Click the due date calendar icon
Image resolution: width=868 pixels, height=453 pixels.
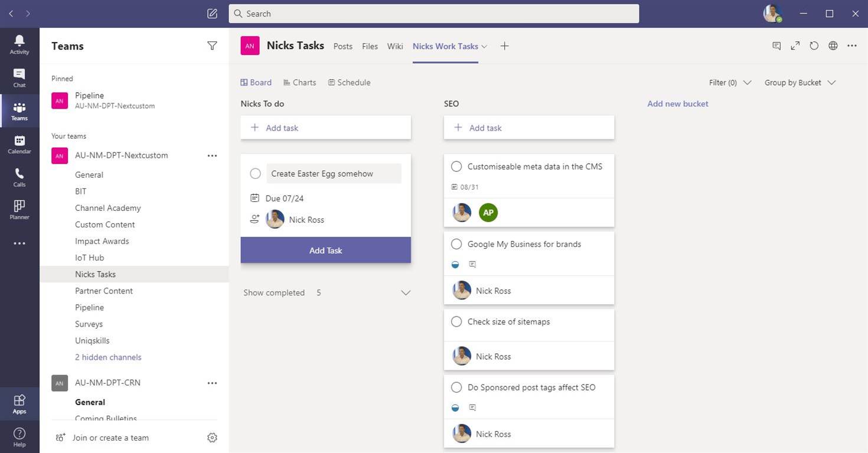[x=255, y=198]
